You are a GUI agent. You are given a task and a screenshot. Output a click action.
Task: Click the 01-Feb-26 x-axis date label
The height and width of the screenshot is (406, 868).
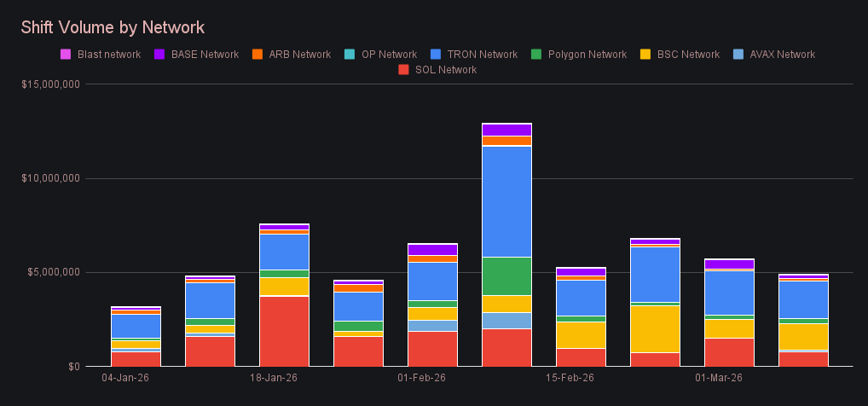[x=421, y=377]
